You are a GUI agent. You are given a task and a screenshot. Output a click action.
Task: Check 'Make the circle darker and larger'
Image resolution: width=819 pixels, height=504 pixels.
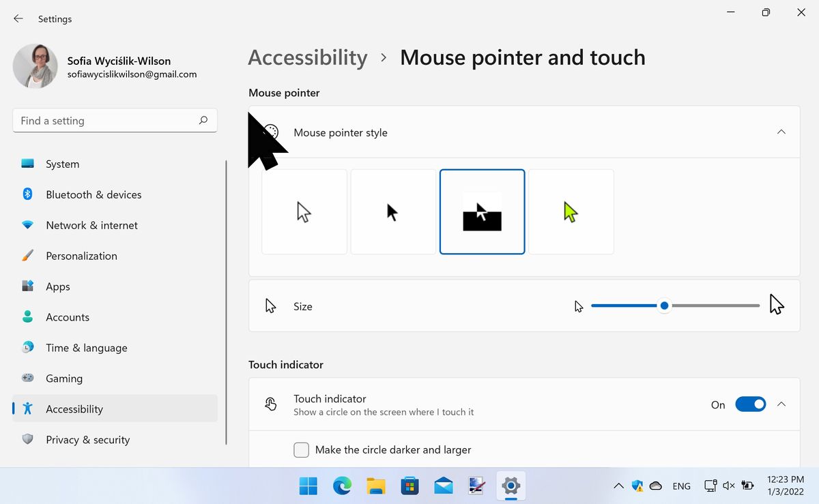(x=301, y=449)
